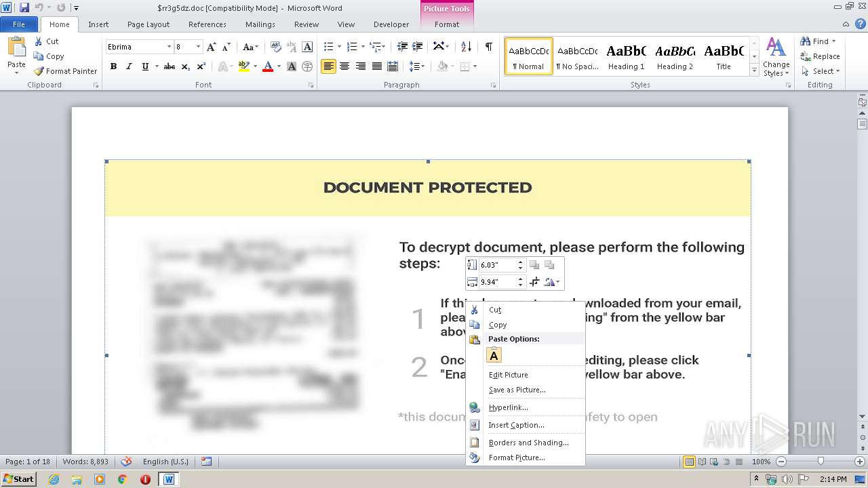868x488 pixels.
Task: Click Align Text Right icon
Action: click(x=361, y=66)
